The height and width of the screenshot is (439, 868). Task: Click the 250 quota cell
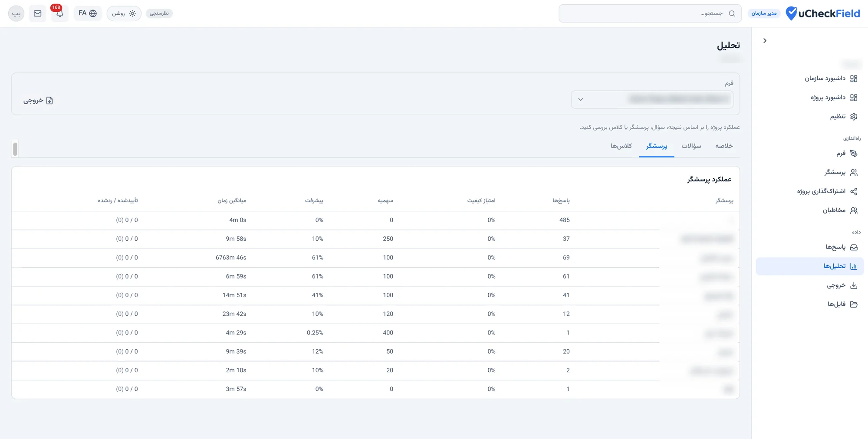388,239
